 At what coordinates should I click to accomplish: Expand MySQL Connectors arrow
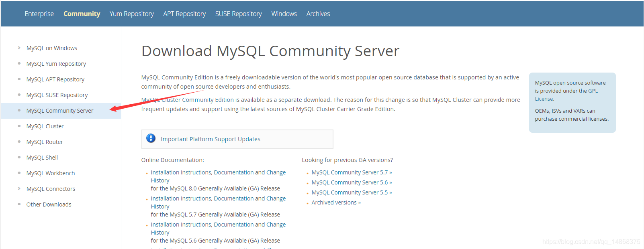point(19,188)
